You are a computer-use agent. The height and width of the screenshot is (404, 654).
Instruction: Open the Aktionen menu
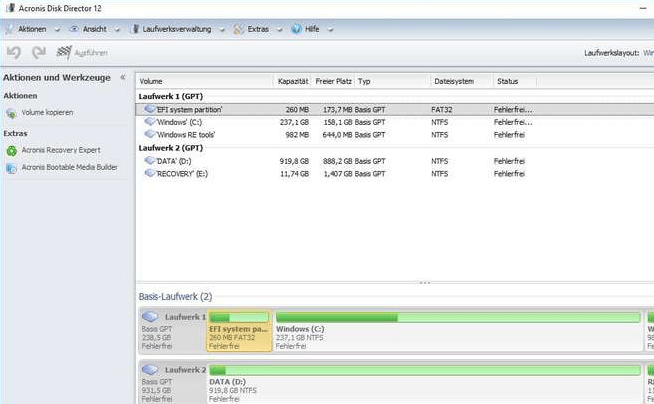pyautogui.click(x=32, y=29)
